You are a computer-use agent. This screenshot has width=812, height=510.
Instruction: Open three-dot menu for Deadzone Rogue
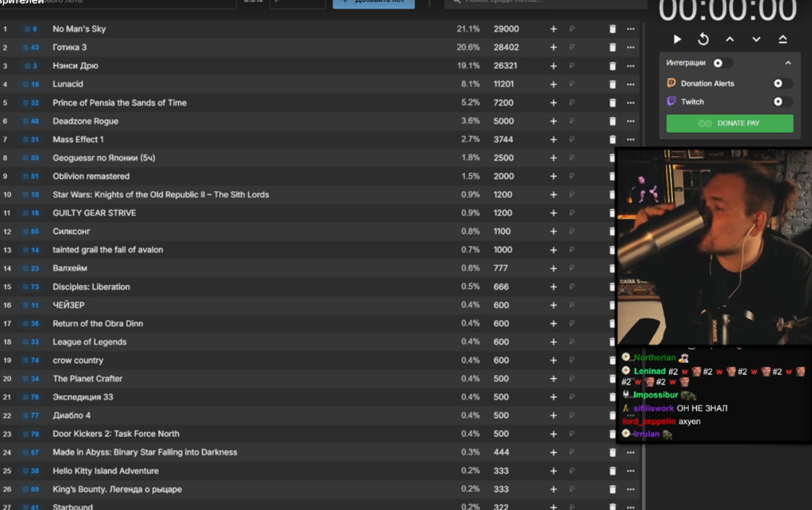630,121
